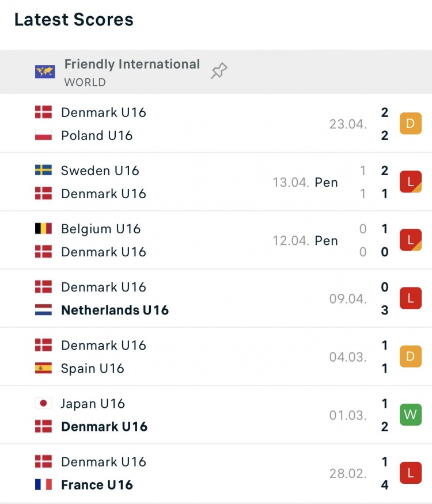The image size is (432, 504).
Task: Open Netherlands U16 team name
Action: click(x=115, y=310)
